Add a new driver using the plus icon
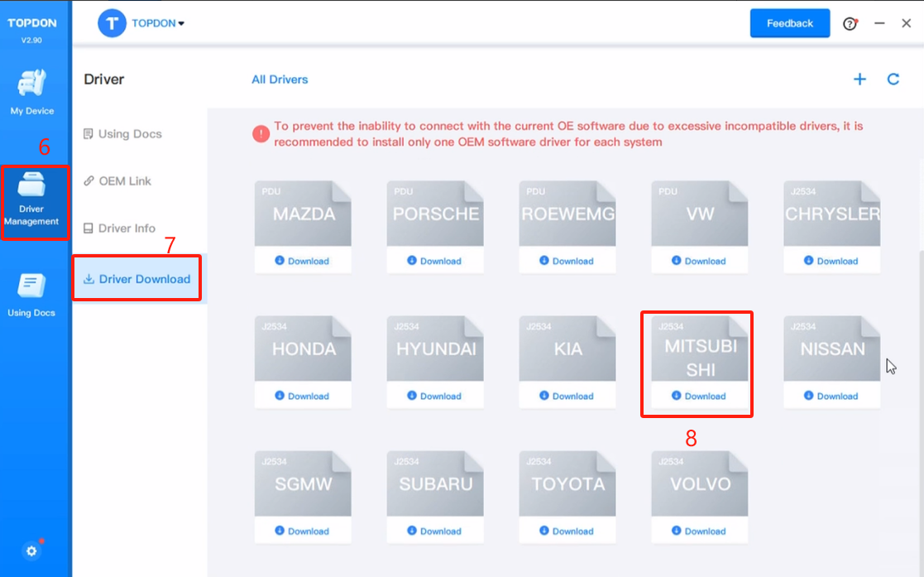Screen dimensions: 924x577 [x=860, y=79]
